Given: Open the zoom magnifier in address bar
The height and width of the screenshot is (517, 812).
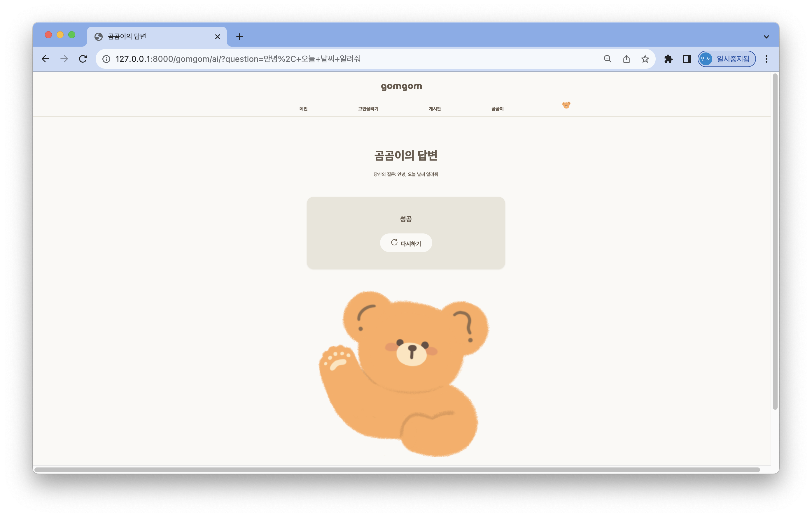Looking at the screenshot, I should [607, 59].
